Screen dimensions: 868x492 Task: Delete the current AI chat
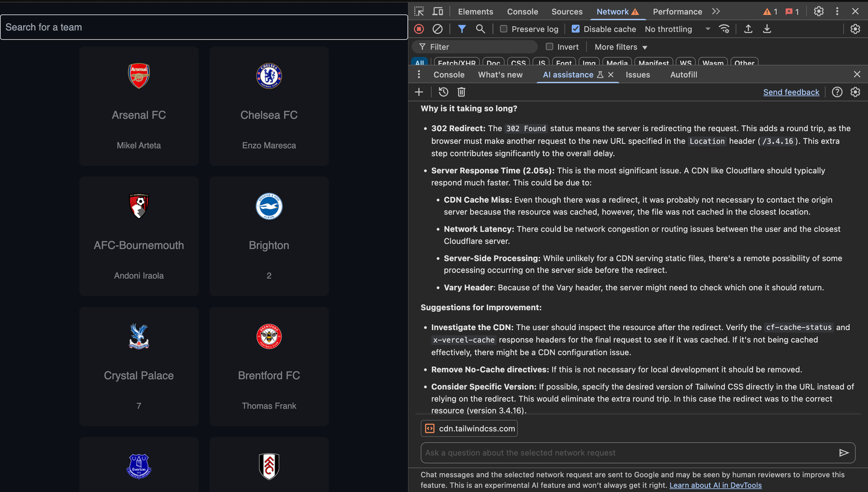pos(461,92)
